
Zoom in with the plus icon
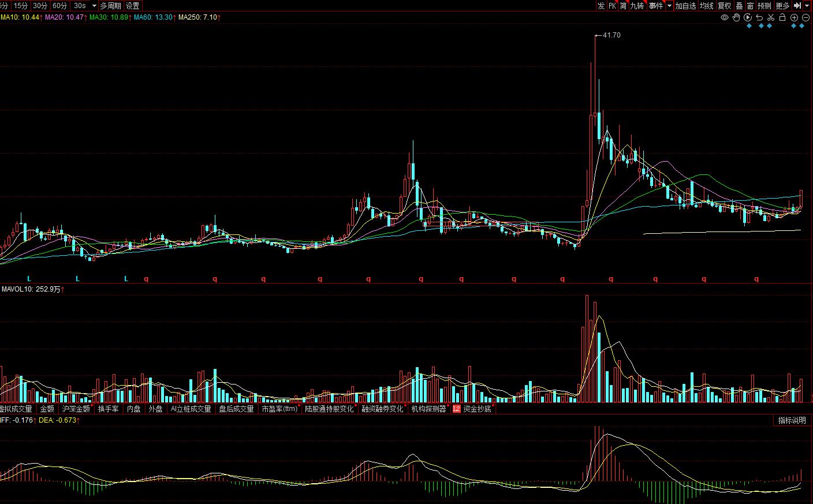[795, 17]
